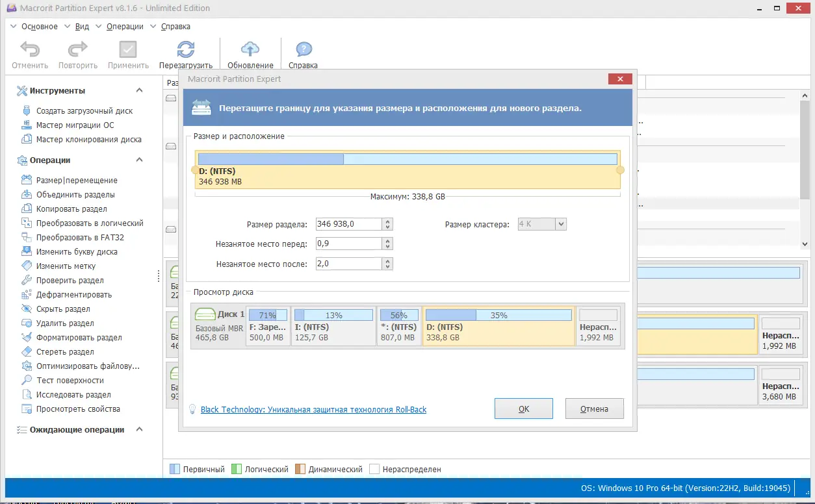Click the Диск 1 disk icon
This screenshot has height=504, width=815.
(205, 315)
